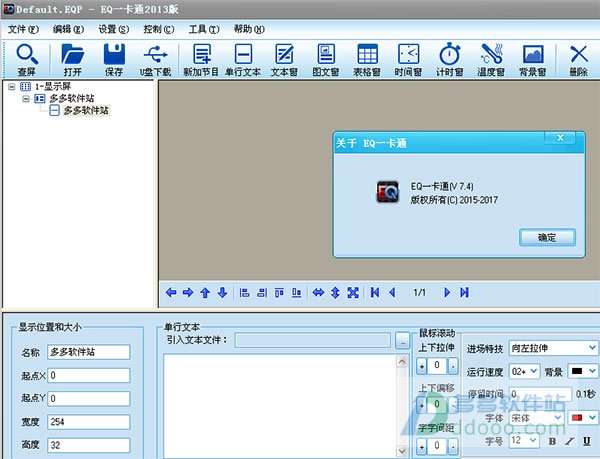Open the 编辑(E) menu
The width and height of the screenshot is (600, 459).
coord(68,29)
